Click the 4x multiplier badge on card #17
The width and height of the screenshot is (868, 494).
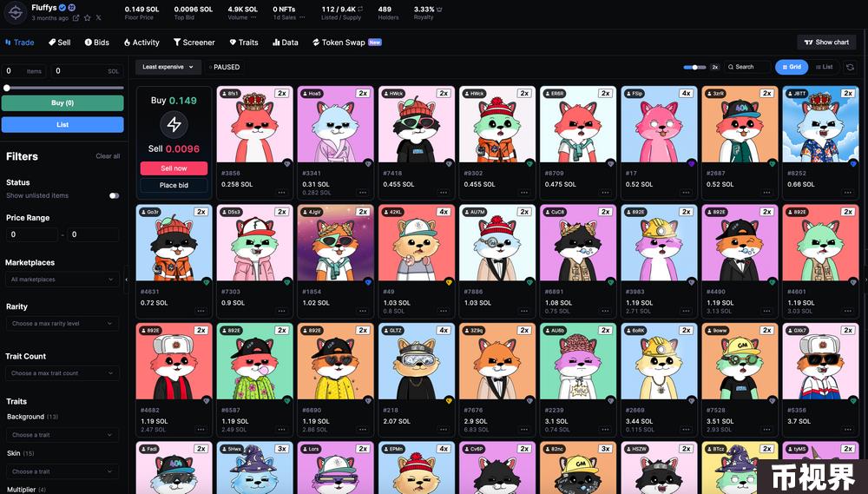(686, 94)
